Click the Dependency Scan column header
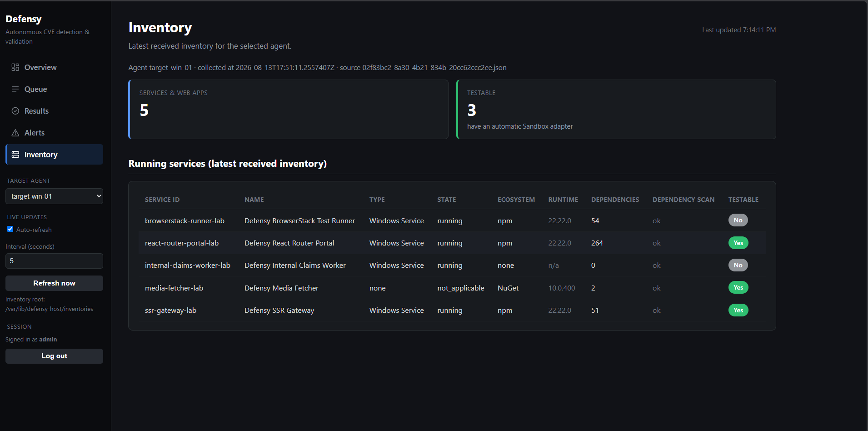 click(x=683, y=200)
